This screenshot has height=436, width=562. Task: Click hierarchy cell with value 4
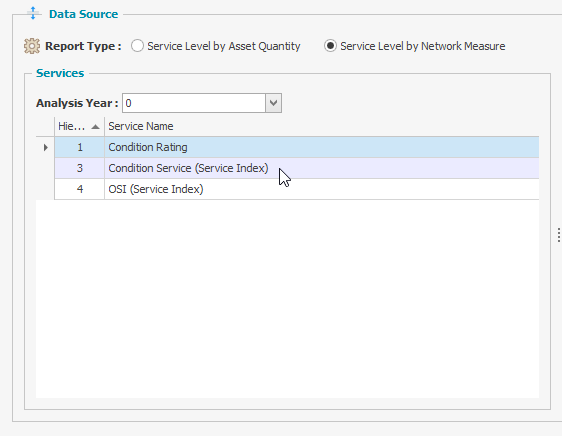click(80, 189)
